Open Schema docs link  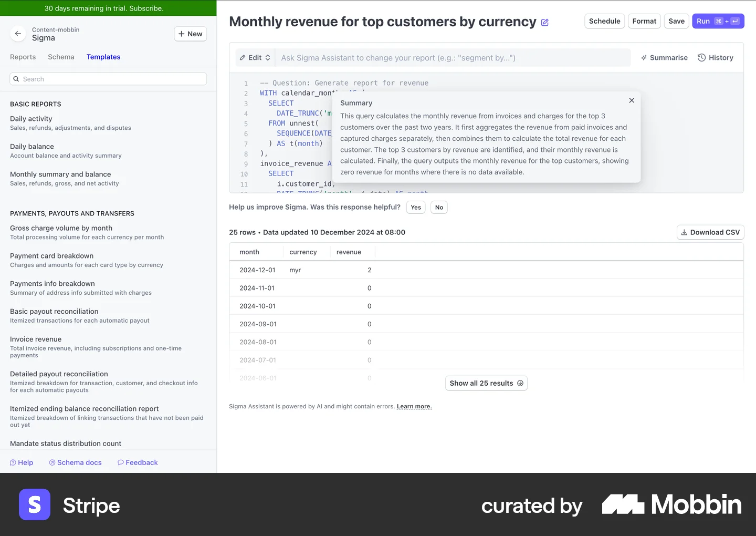[75, 462]
